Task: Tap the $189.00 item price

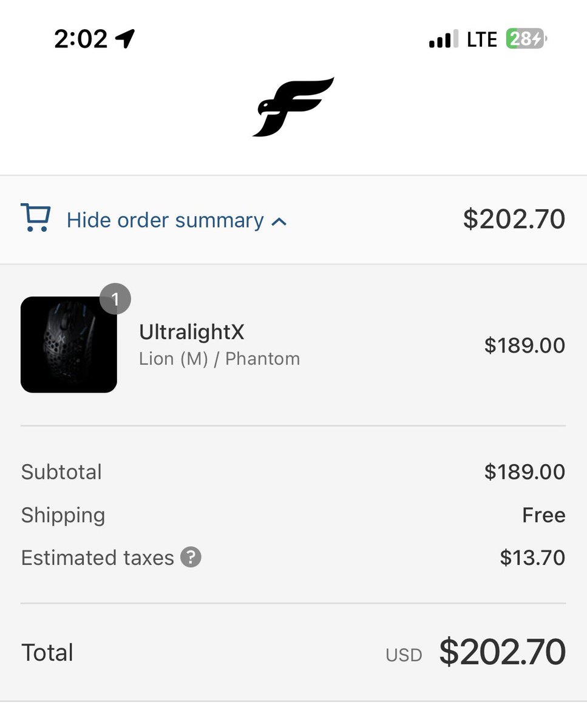Action: click(x=524, y=345)
